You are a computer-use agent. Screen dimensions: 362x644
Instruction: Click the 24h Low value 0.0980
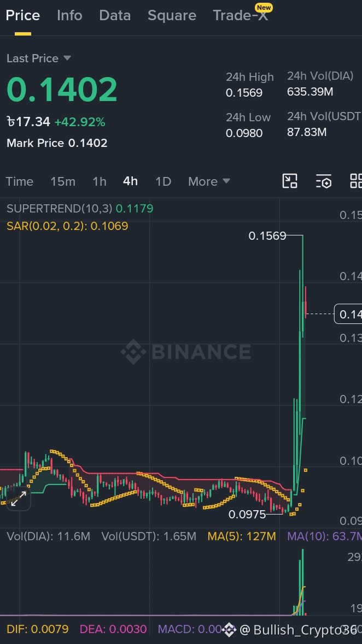[244, 133]
